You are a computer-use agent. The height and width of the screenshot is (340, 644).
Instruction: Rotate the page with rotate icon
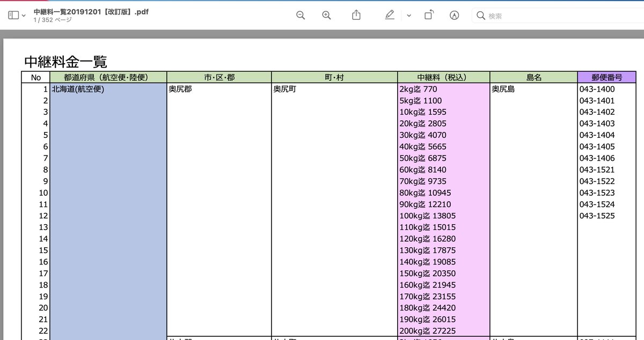coord(428,15)
